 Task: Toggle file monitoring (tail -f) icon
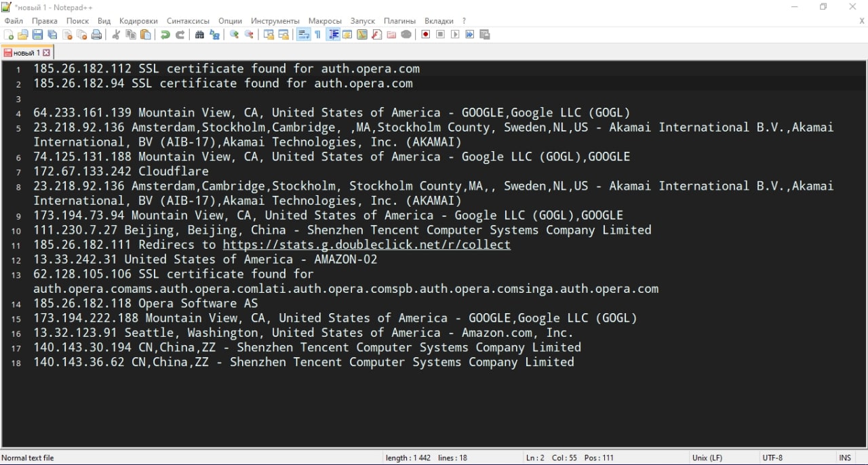point(406,35)
